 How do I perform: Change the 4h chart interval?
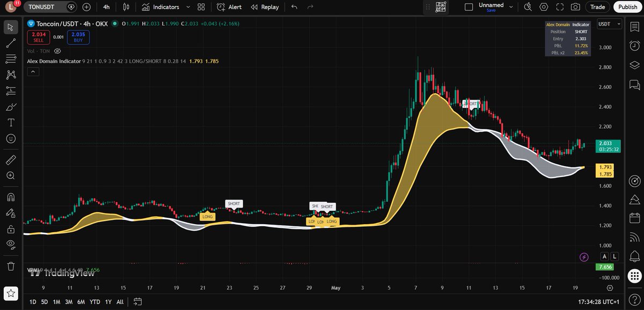pyautogui.click(x=106, y=7)
